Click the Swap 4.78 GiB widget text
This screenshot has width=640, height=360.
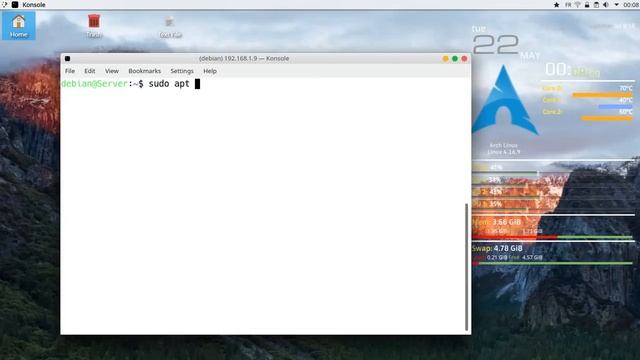[497, 248]
